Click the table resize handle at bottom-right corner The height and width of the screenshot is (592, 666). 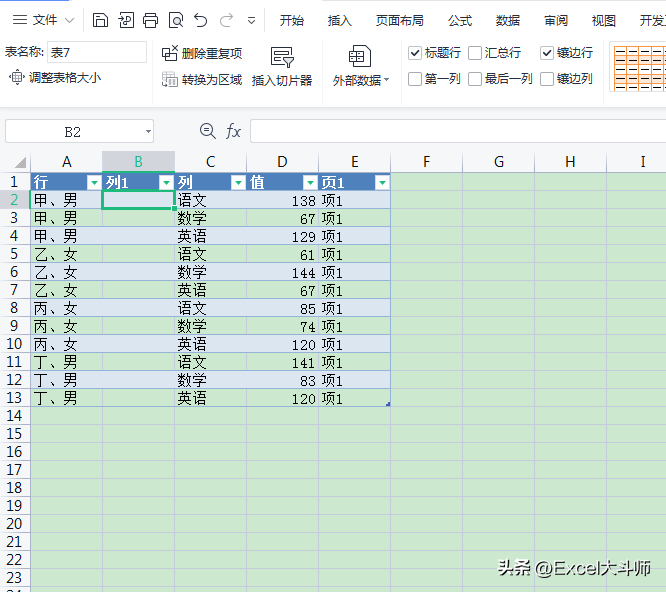click(x=388, y=404)
